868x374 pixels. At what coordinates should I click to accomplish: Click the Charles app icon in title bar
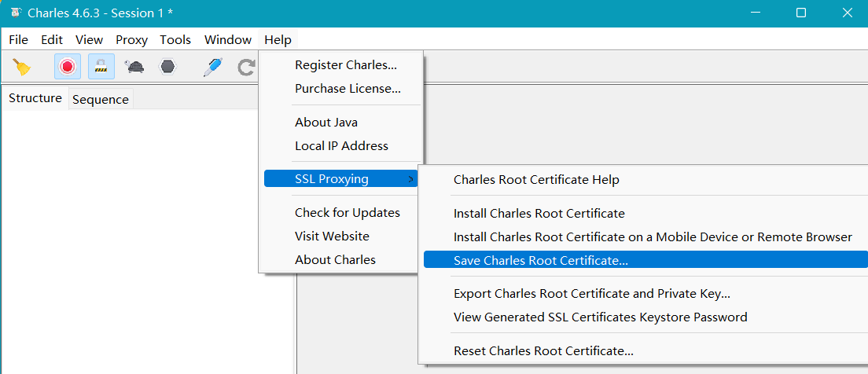[16, 13]
